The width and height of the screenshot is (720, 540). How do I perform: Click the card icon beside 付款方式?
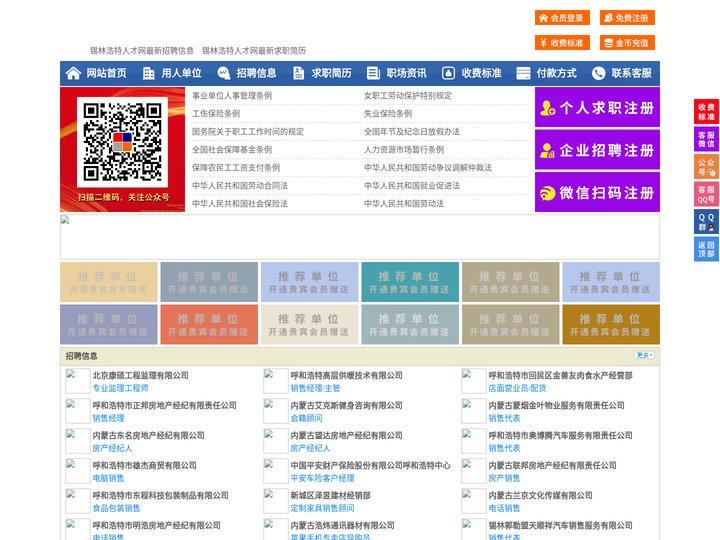click(x=523, y=73)
